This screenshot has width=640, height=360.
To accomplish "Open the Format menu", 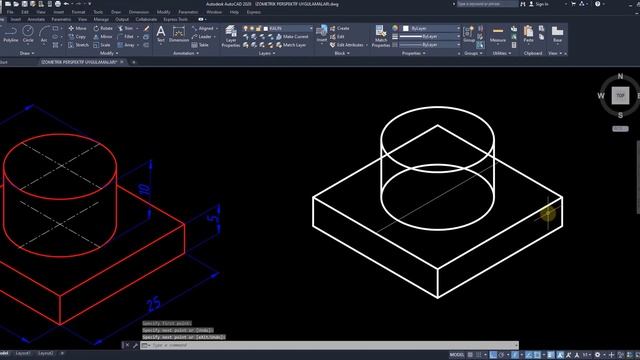I will tap(78, 12).
